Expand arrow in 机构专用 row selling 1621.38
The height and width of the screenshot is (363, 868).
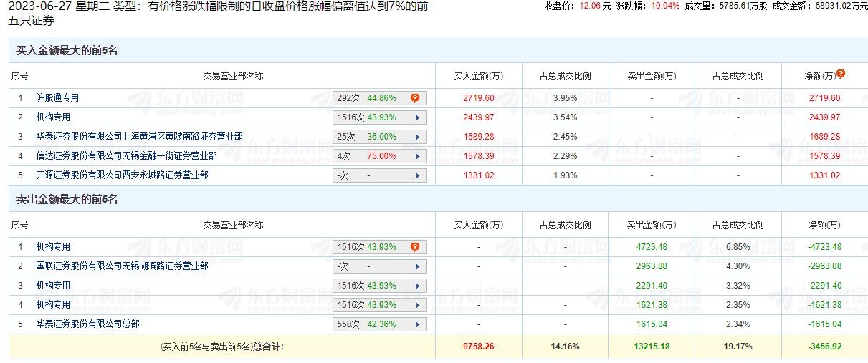coord(416,305)
